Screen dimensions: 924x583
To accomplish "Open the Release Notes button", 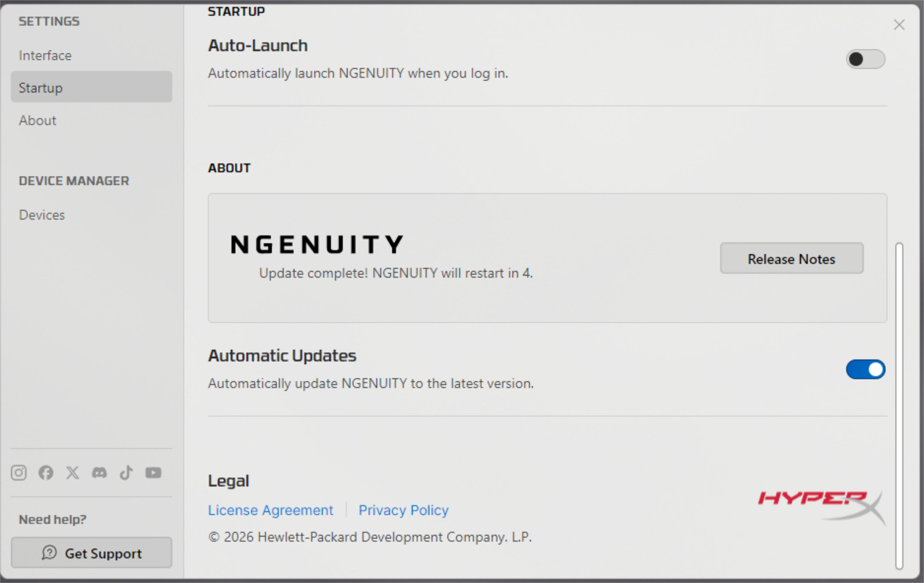I will [792, 258].
